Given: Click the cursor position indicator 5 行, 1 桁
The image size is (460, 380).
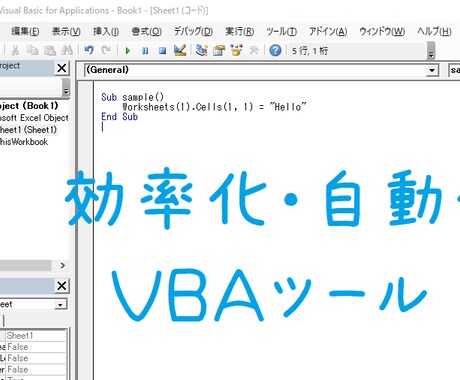Looking at the screenshot, I should [x=310, y=51].
